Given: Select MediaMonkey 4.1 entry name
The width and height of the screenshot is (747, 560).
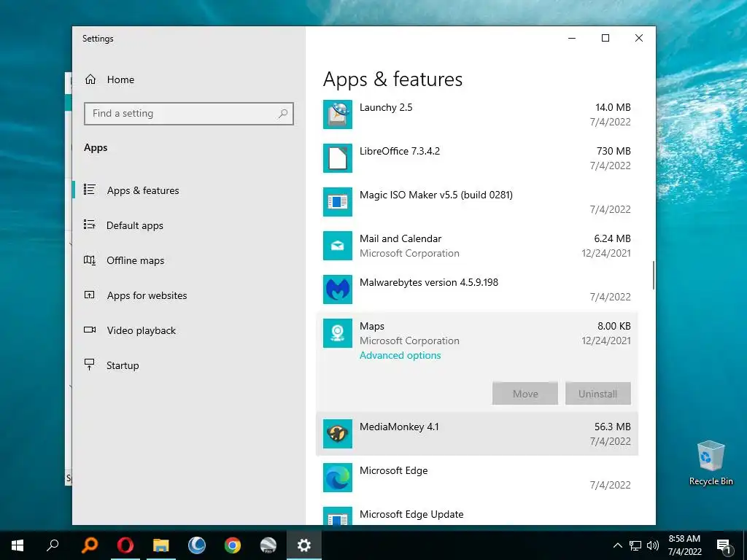Looking at the screenshot, I should pos(399,427).
